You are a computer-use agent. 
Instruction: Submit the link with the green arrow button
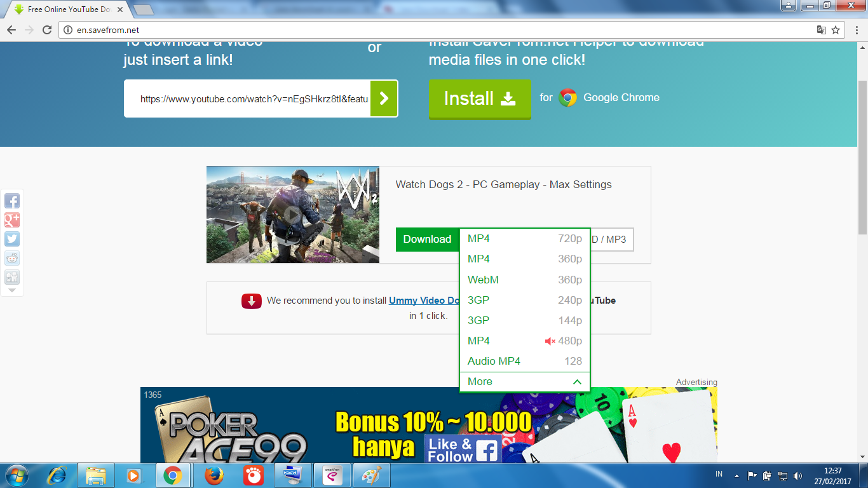coord(384,98)
